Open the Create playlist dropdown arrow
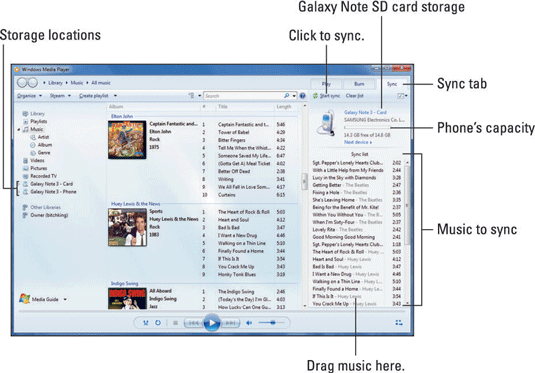 [115, 96]
